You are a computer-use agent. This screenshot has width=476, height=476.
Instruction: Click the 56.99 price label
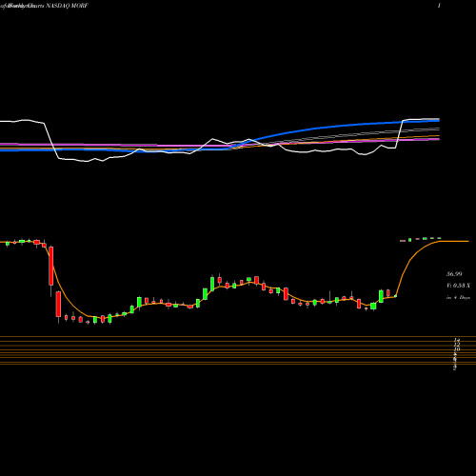[x=454, y=274]
